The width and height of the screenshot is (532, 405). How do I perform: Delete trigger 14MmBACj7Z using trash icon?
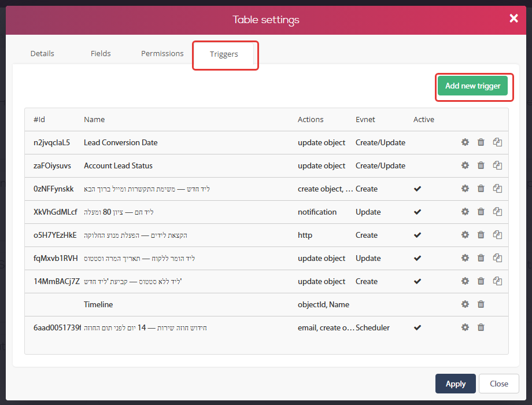tap(481, 281)
